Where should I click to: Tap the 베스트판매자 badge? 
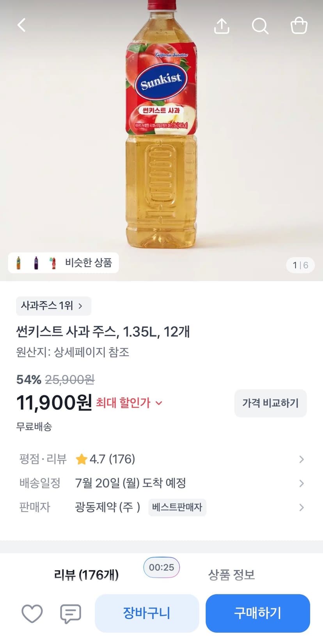click(x=177, y=507)
